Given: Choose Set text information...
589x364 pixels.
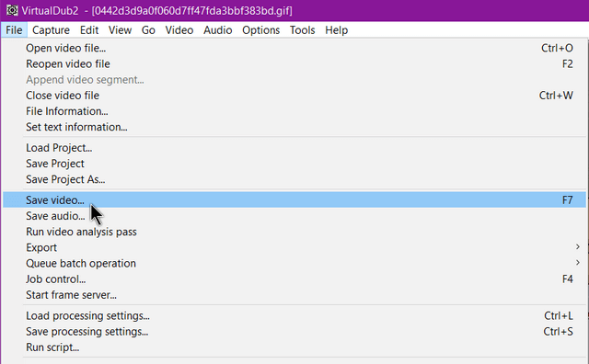Looking at the screenshot, I should [x=294, y=127].
